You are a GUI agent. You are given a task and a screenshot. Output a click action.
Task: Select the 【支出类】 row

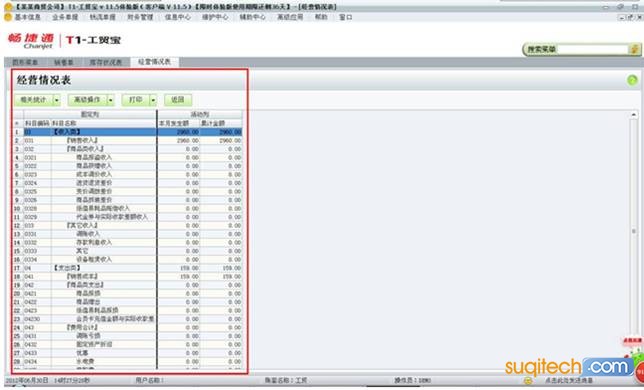tap(128, 268)
